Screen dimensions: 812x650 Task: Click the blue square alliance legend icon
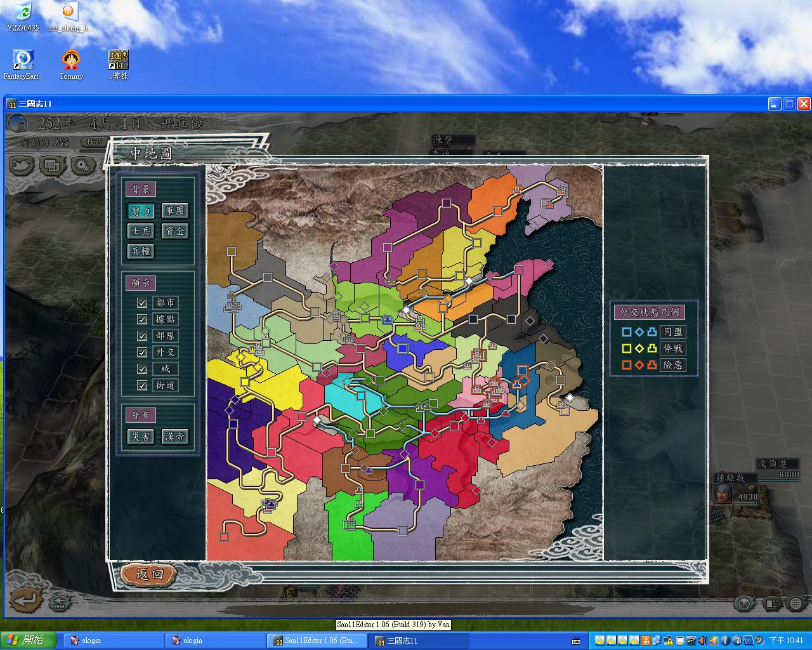tap(627, 332)
